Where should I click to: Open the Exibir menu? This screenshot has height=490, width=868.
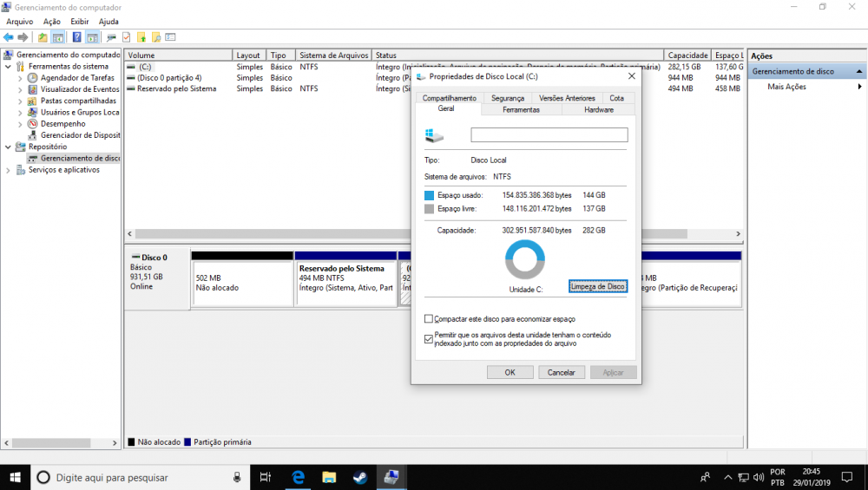coord(79,21)
